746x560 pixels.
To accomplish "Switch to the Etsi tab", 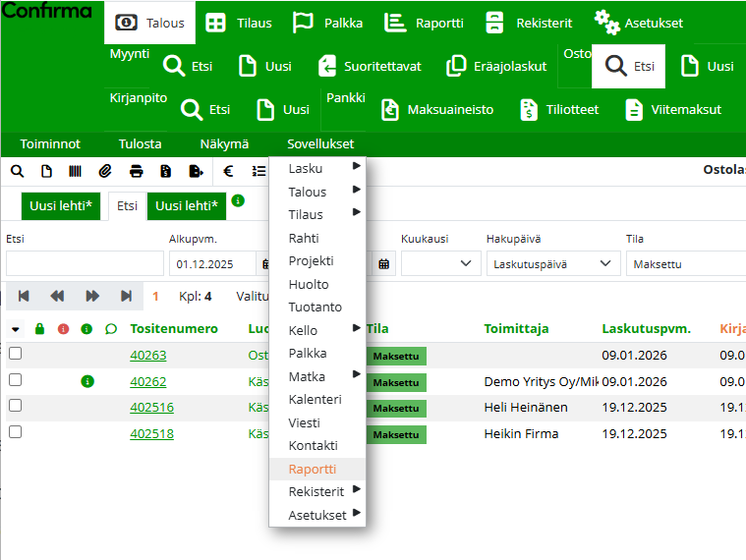I will pyautogui.click(x=127, y=206).
